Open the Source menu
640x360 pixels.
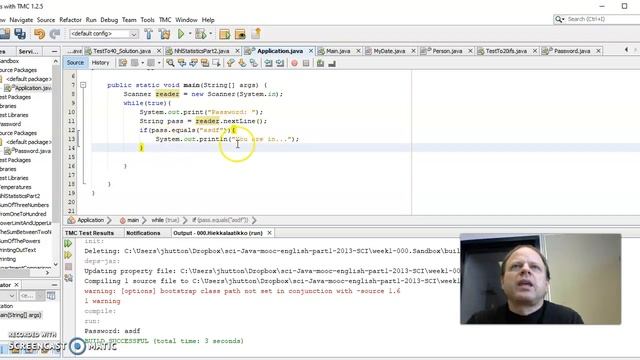coord(46,20)
